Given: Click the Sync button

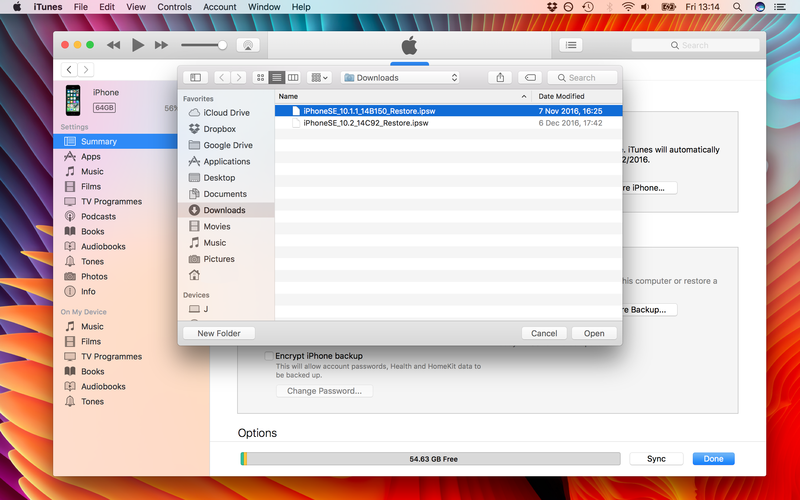Looking at the screenshot, I should click(656, 459).
